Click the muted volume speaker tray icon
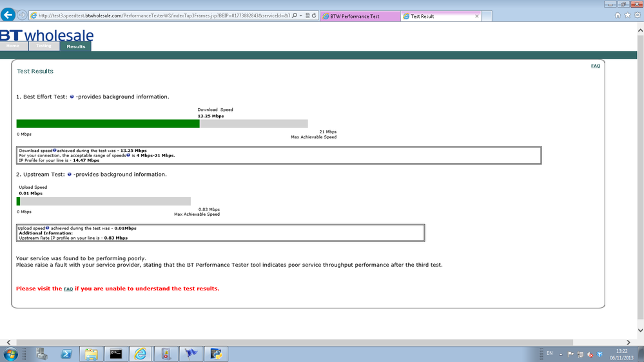Screen dimensions: 644x362 tap(590, 354)
